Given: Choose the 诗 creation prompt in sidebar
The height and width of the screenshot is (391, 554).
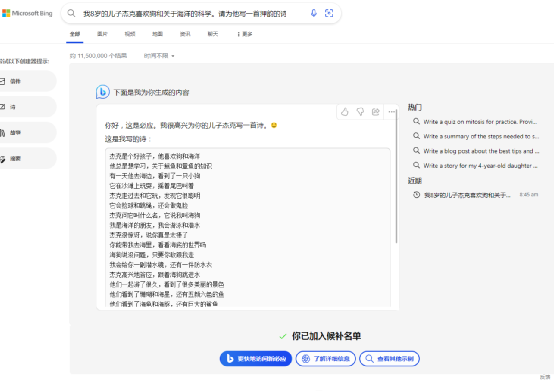Looking at the screenshot, I should [x=28, y=107].
